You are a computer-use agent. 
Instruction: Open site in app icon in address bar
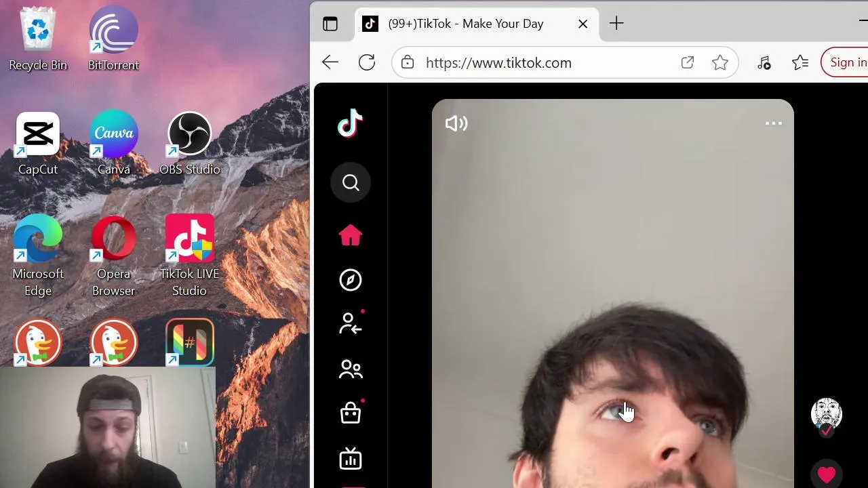coord(688,63)
